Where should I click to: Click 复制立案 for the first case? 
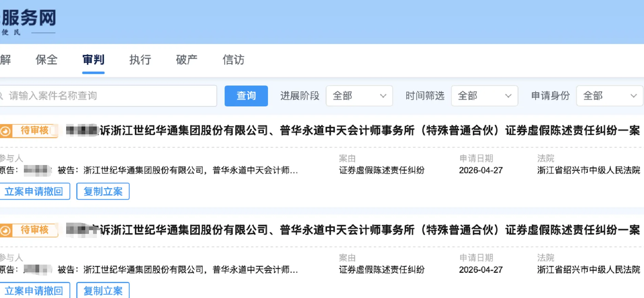103,191
